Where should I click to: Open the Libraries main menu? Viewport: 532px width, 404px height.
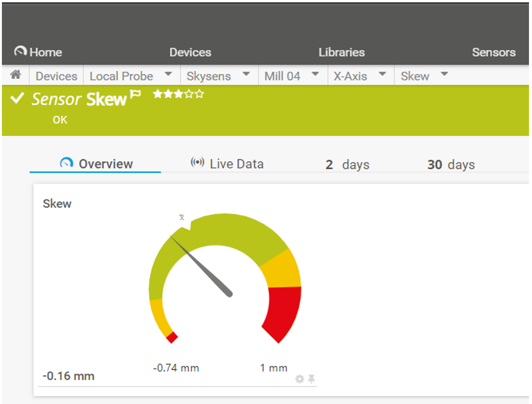click(341, 52)
